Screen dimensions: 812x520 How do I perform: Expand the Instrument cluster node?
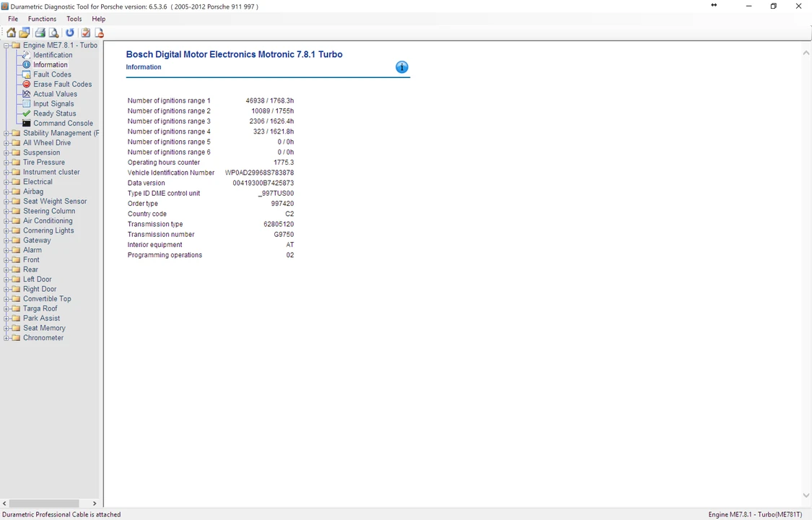point(6,172)
